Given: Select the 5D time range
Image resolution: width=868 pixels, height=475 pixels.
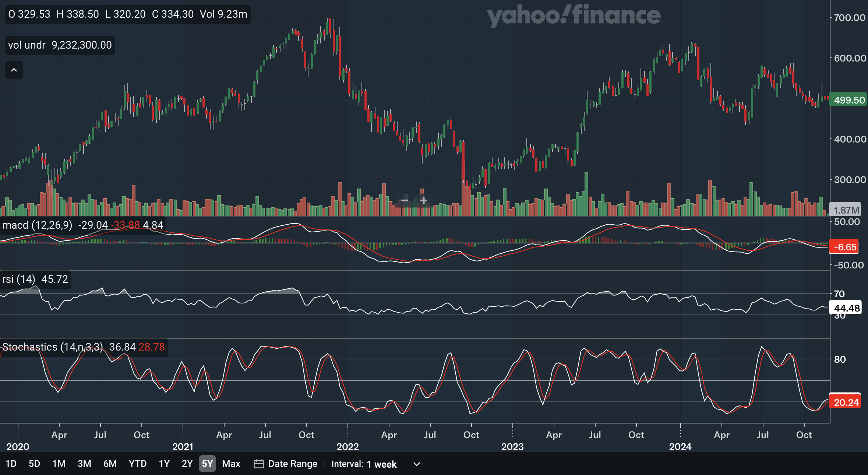Looking at the screenshot, I should [34, 464].
